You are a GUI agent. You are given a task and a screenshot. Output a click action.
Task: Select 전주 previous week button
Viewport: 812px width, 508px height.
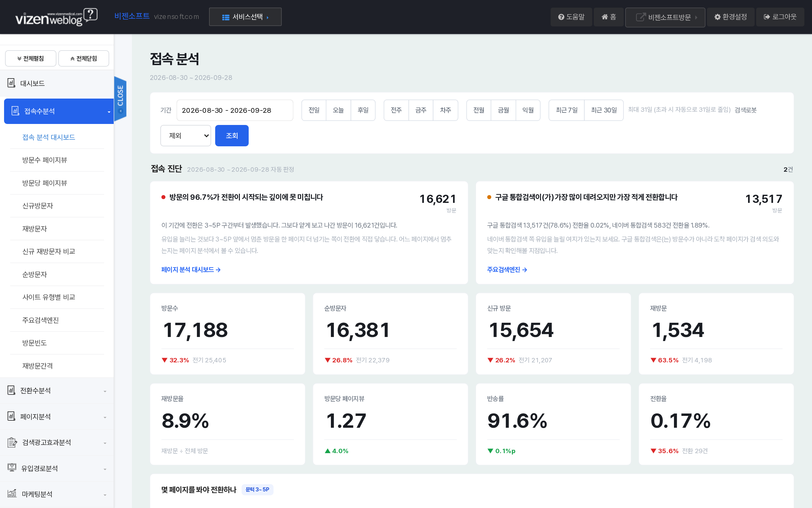pyautogui.click(x=396, y=110)
